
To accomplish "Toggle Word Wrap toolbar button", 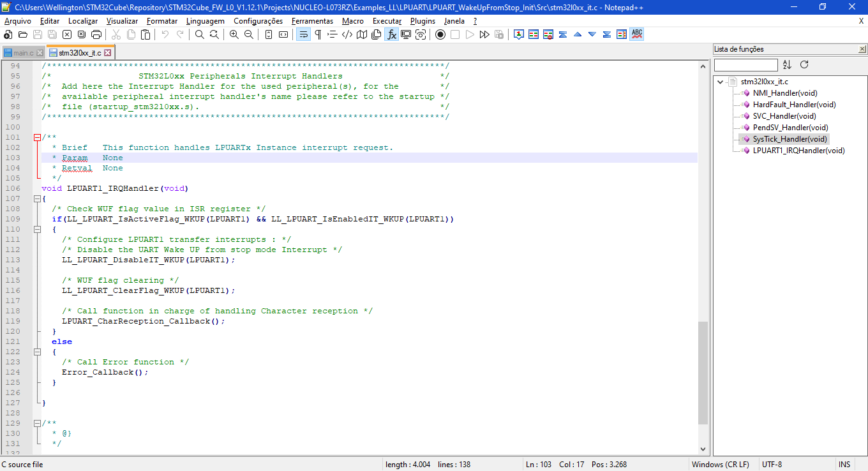I will 303,34.
